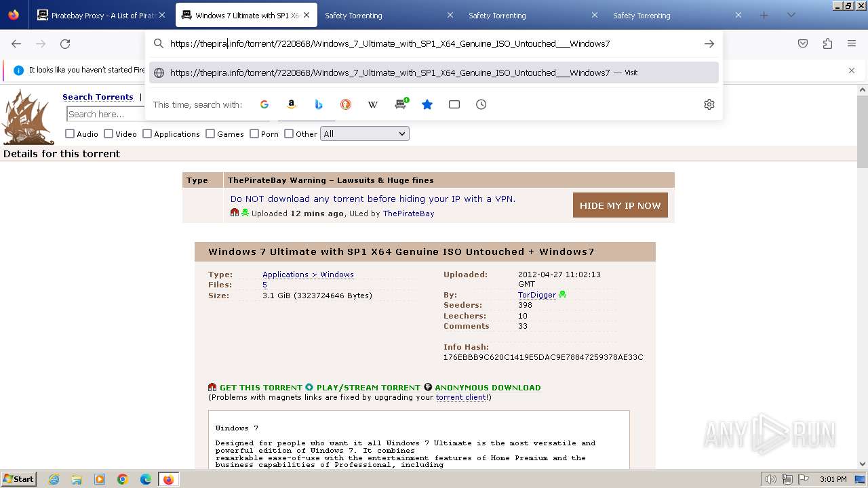
Task: Open the Files count 5 link
Action: [x=264, y=285]
